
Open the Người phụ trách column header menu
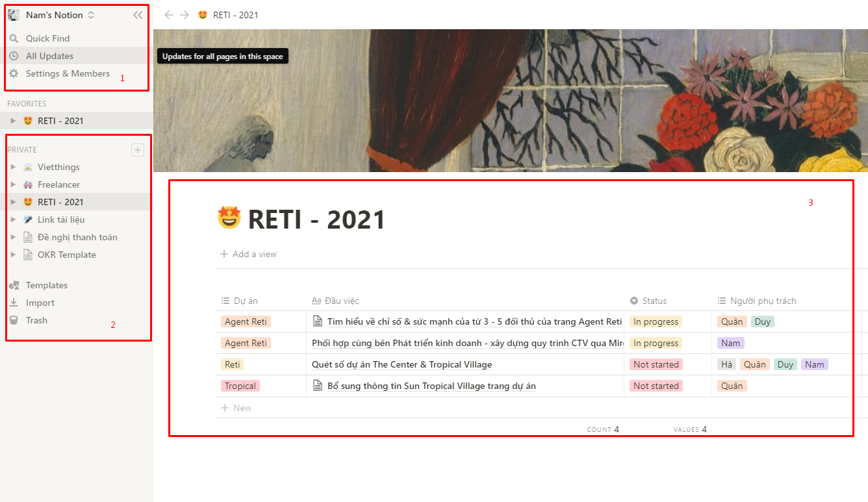pyautogui.click(x=757, y=301)
